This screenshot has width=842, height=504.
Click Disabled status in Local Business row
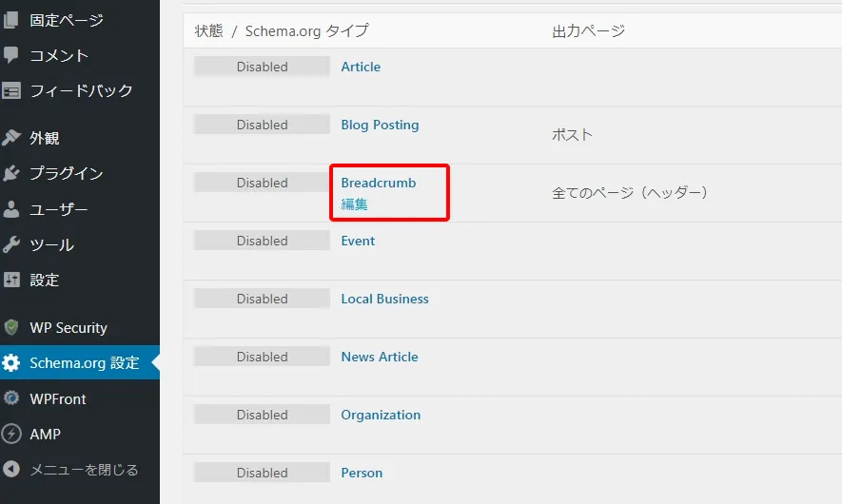pos(262,299)
